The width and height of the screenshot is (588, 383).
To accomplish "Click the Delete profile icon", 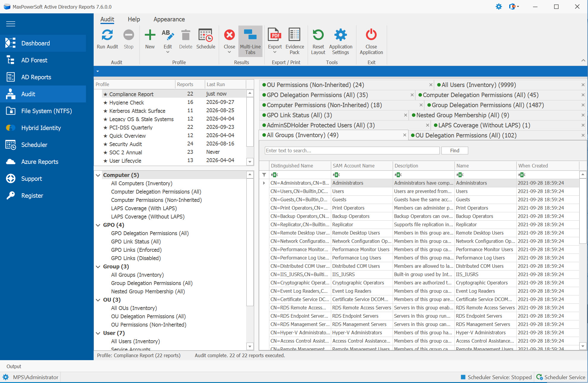I will click(186, 35).
